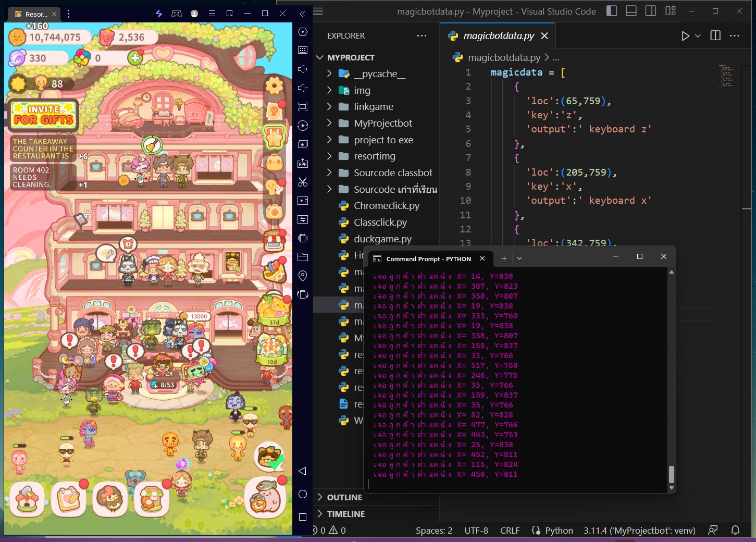
Task: Tap the green plus to add gems
Action: click(x=135, y=58)
